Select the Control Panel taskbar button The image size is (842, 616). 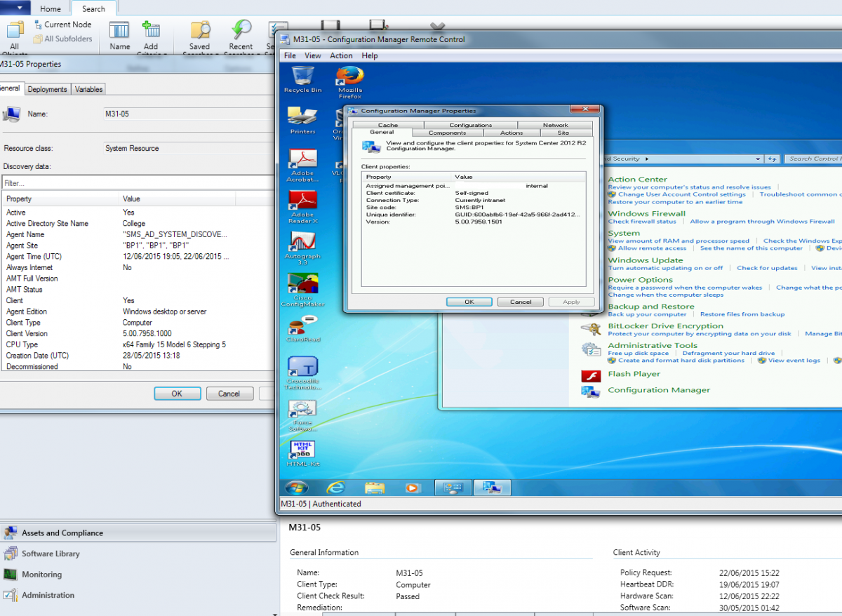pyautogui.click(x=453, y=488)
